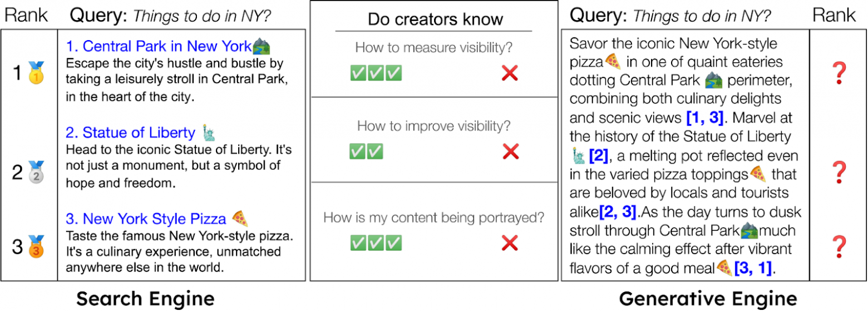Click the top red question mark in the Rank column
The height and width of the screenshot is (311, 868).
click(839, 73)
